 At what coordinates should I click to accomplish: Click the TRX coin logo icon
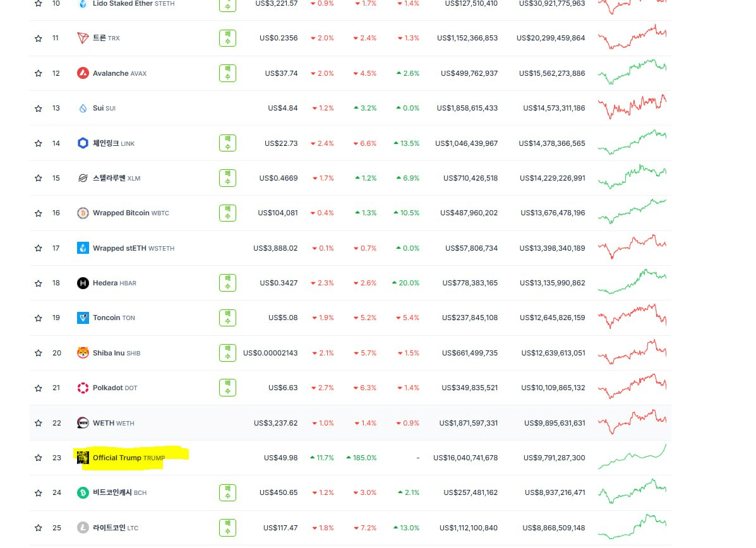click(83, 38)
